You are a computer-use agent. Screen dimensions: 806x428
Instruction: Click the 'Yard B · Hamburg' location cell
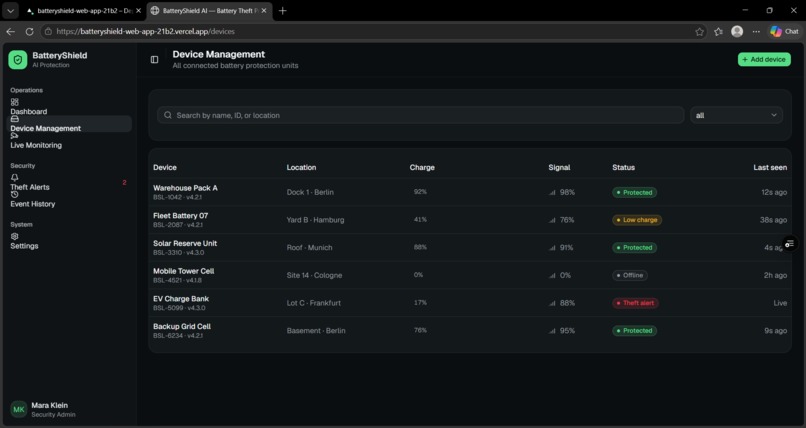pyautogui.click(x=316, y=220)
